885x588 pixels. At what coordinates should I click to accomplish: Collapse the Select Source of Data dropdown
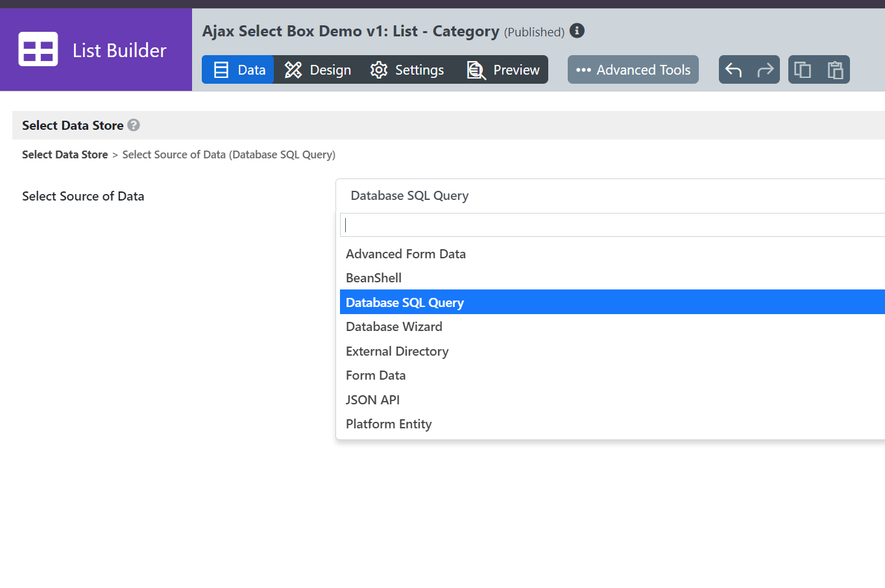coord(610,195)
